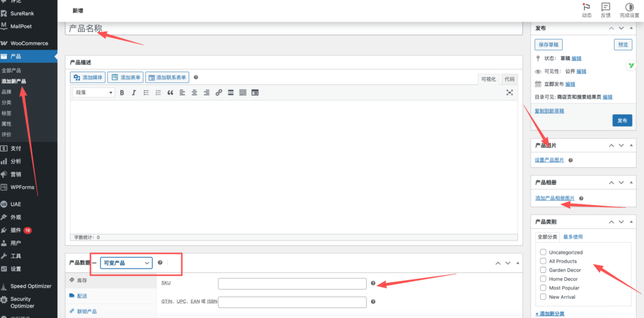Toggle bold formatting in the editor
The width and height of the screenshot is (644, 318).
coord(122,92)
